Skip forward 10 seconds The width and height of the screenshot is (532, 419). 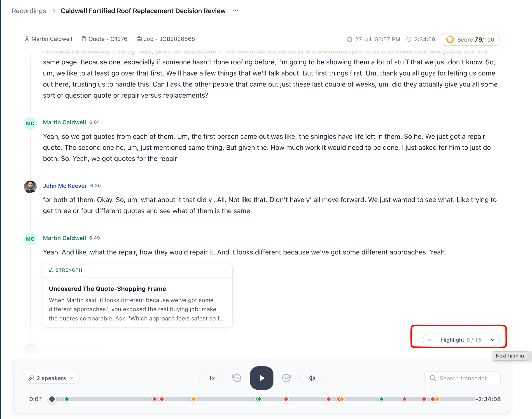[x=287, y=378]
